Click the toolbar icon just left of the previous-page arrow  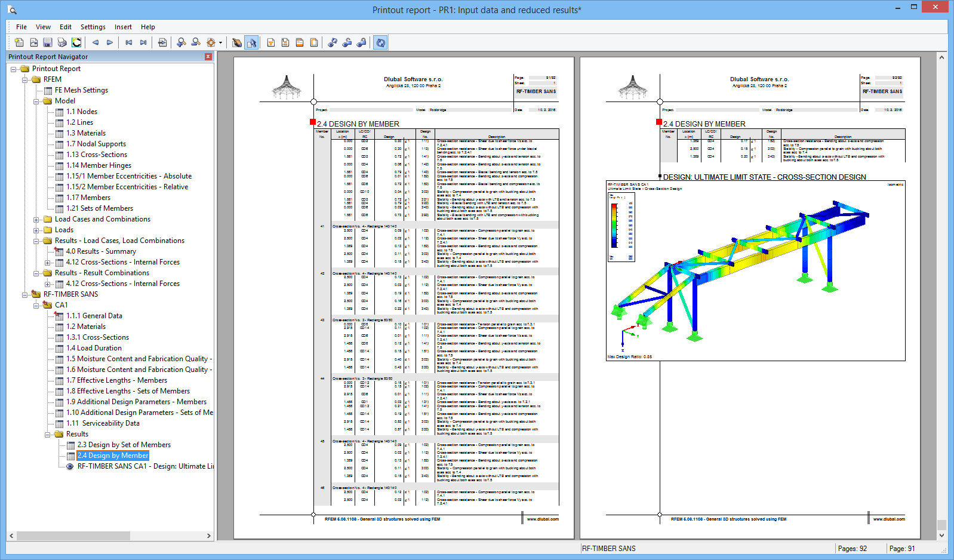point(76,42)
